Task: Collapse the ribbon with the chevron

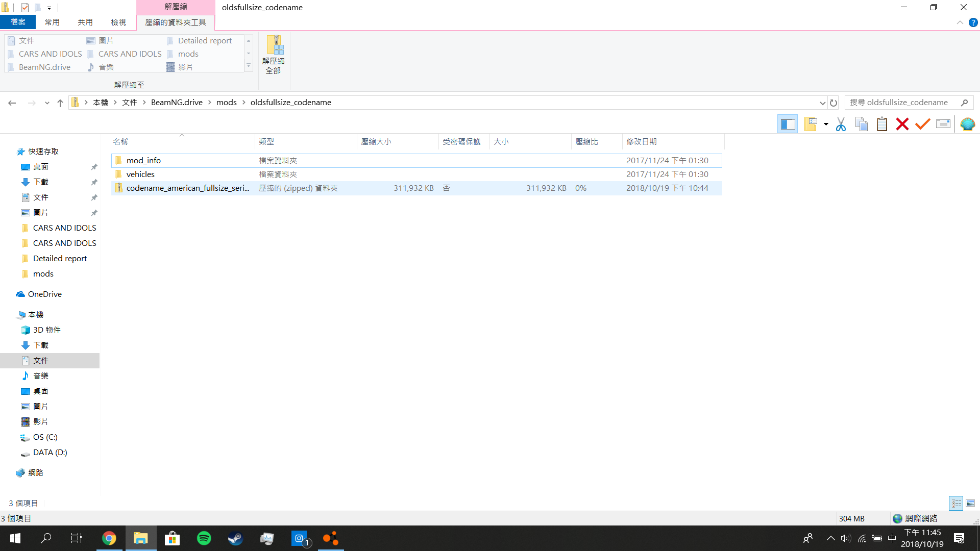Action: point(960,22)
